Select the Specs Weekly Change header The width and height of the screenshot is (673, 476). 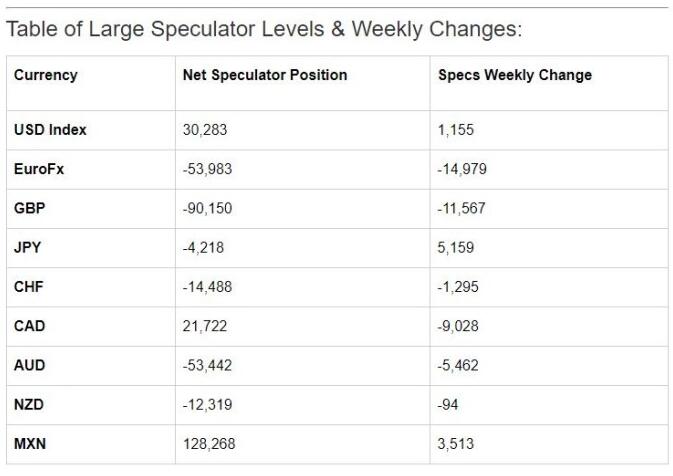[515, 75]
